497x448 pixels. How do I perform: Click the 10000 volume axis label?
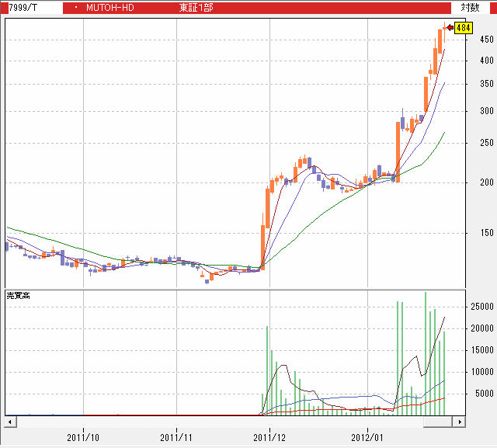coord(482,372)
